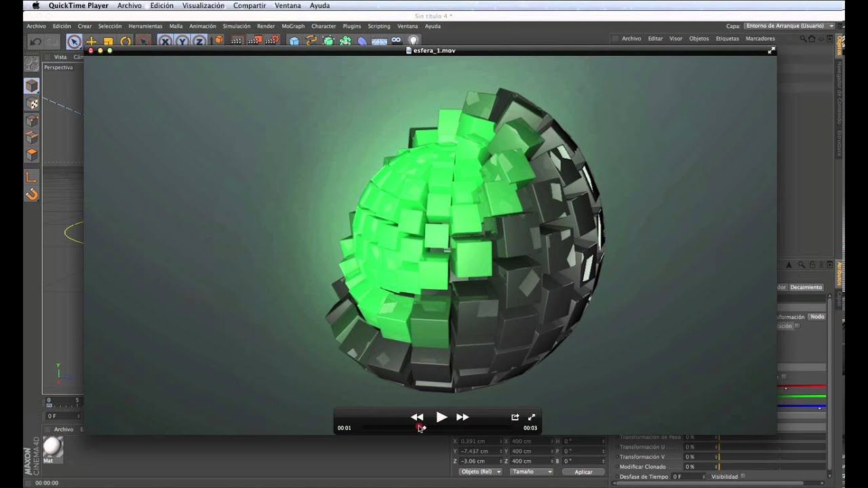Click the blue color slider
The height and width of the screenshot is (488, 868).
(801, 406)
